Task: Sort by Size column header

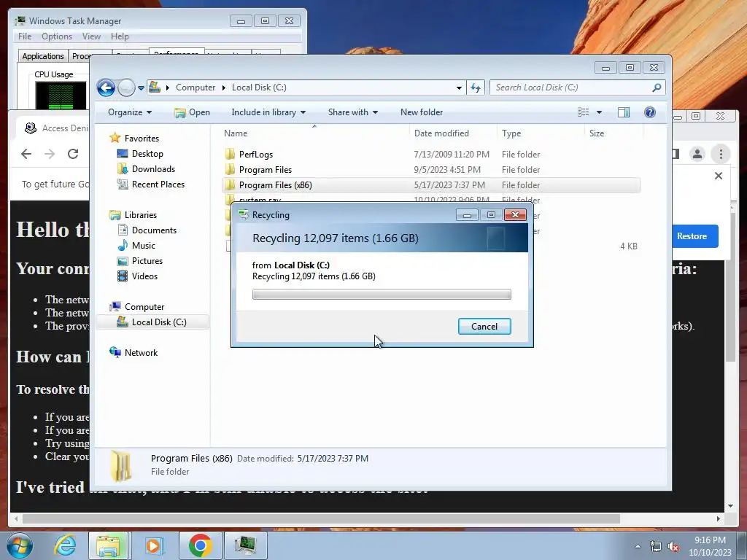Action: pos(597,133)
